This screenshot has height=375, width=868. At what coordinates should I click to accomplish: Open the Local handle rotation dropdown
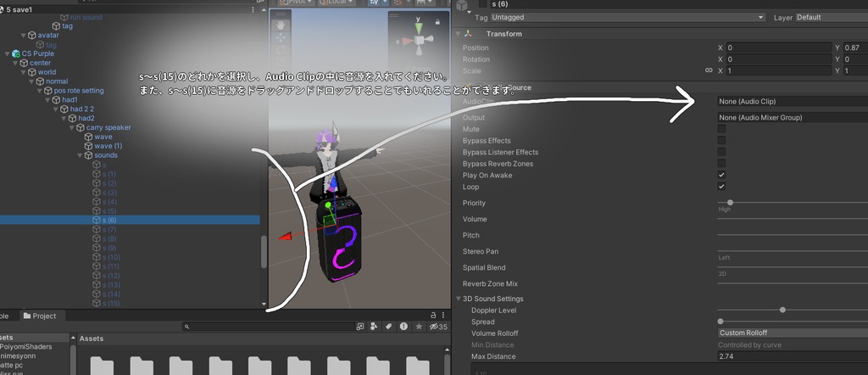pos(337,3)
